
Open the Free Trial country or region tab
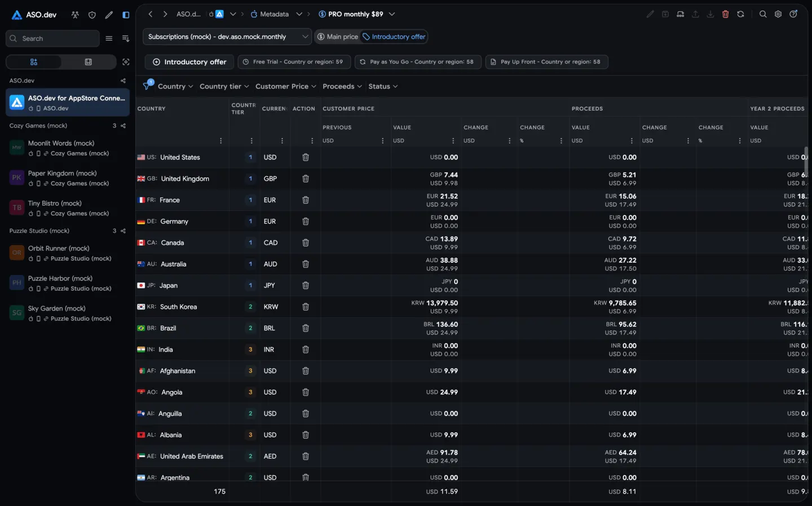[294, 62]
